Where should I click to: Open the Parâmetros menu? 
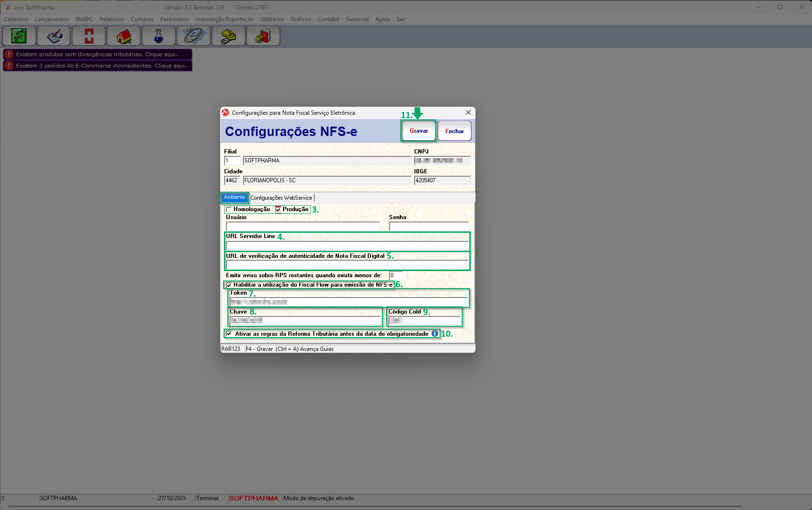click(174, 19)
